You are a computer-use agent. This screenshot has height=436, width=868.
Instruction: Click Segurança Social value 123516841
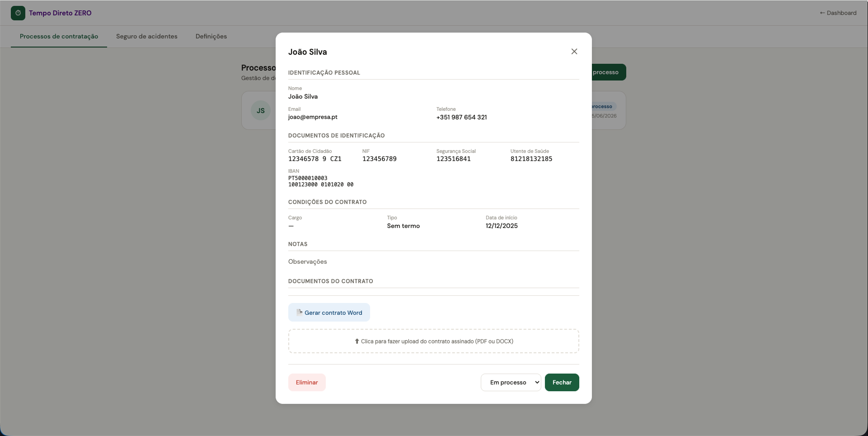(x=454, y=159)
